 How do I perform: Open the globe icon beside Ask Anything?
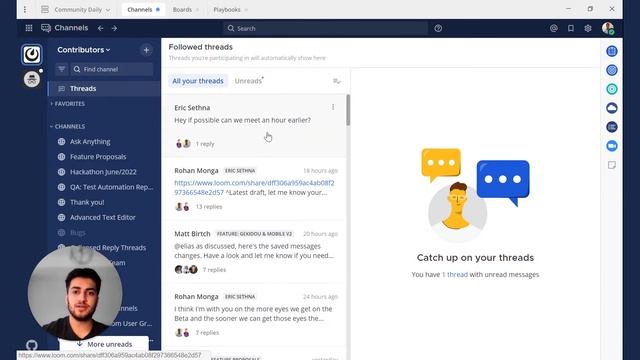[62, 142]
